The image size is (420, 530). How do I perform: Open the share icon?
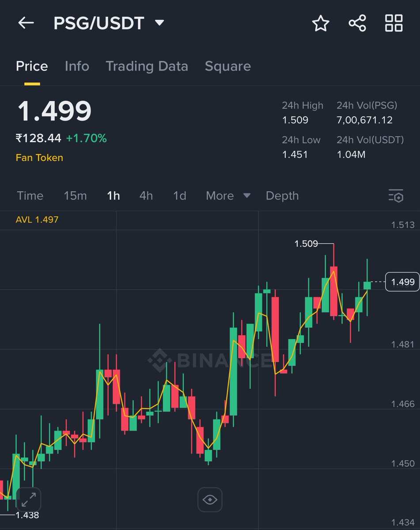(x=357, y=23)
